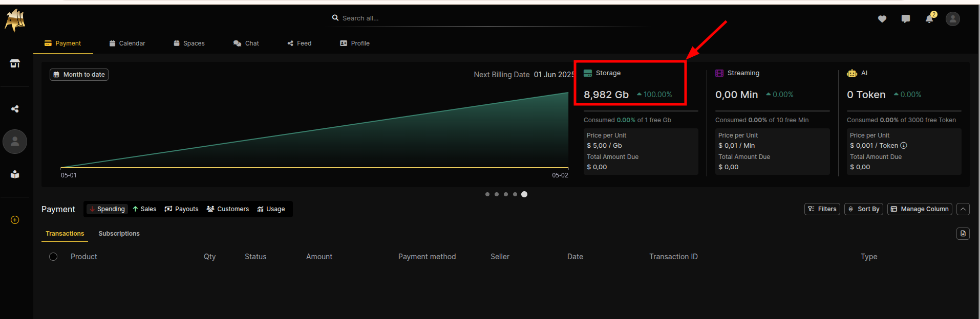This screenshot has width=980, height=319.
Task: Go to the first carousel dot
Action: pos(487,194)
